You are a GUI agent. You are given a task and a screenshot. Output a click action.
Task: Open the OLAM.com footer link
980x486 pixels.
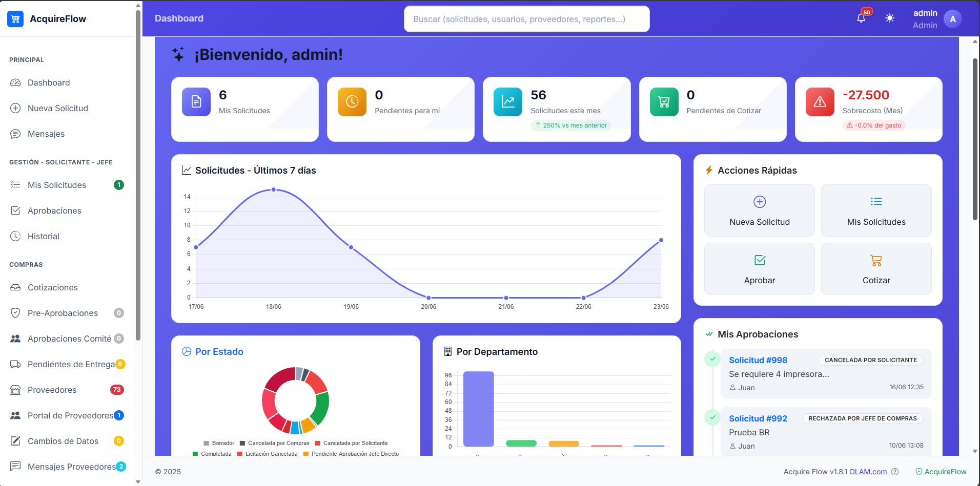click(868, 472)
